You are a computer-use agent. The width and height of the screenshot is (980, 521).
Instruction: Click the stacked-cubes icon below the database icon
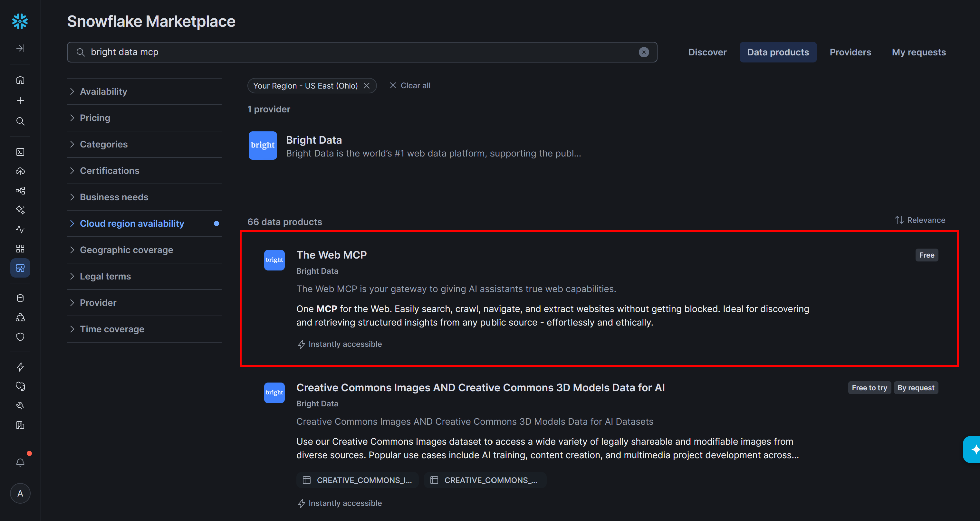point(20,317)
